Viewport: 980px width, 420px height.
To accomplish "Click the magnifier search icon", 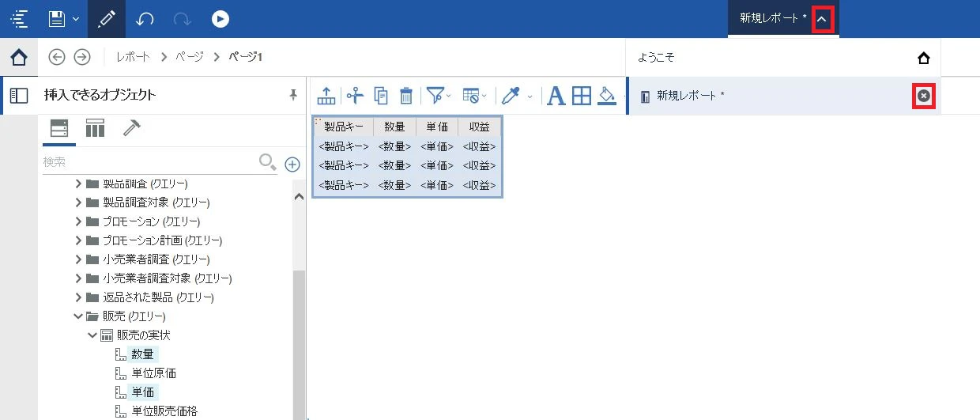I will pos(268,162).
